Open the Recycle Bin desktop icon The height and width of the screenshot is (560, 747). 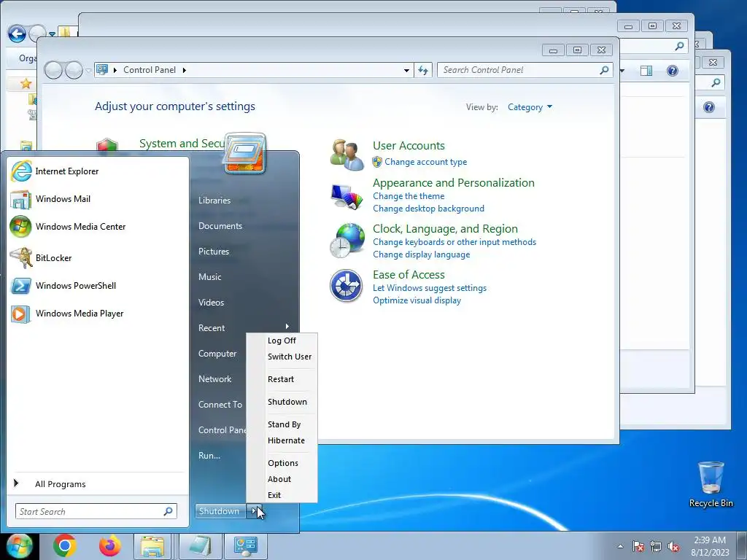click(711, 484)
